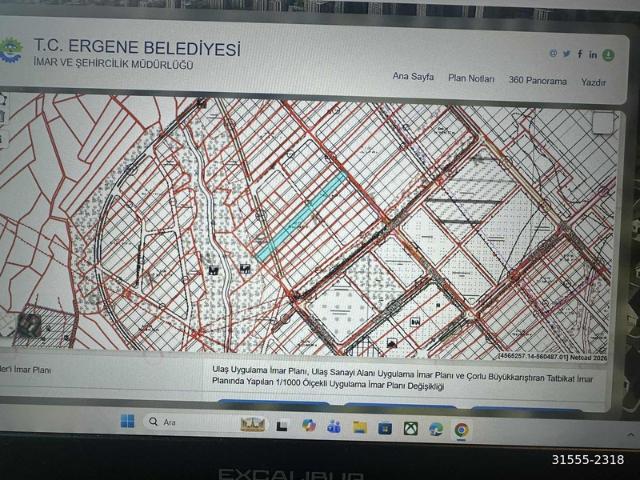Open the landmark widget thumbnail on taskbar

click(253, 424)
